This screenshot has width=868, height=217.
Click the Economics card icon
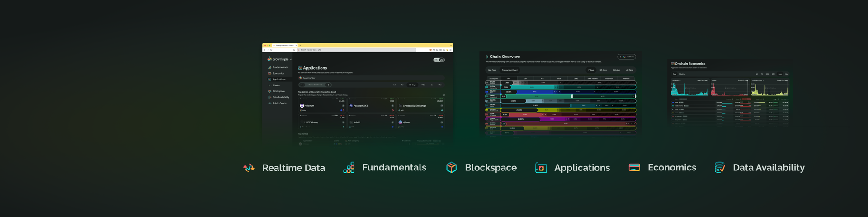634,167
